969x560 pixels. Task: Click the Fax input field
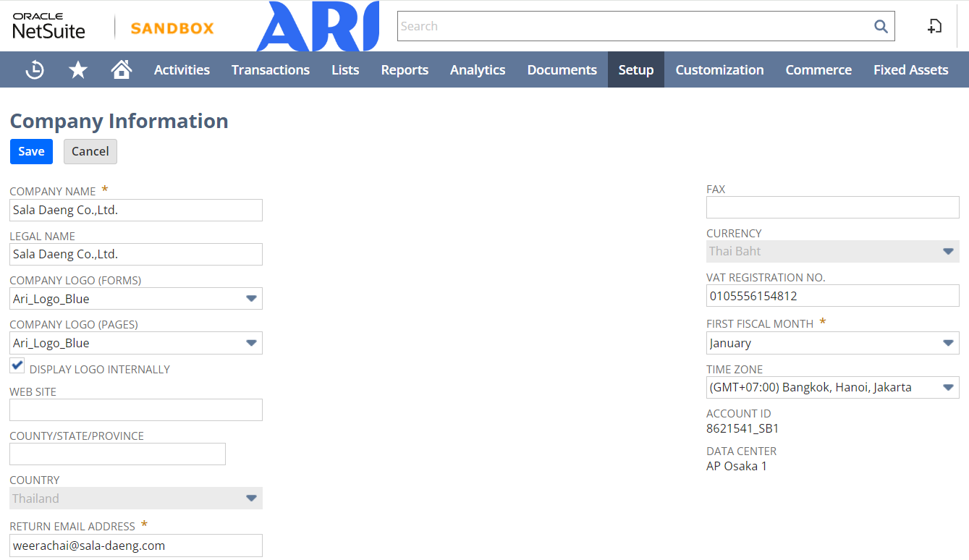coord(833,207)
